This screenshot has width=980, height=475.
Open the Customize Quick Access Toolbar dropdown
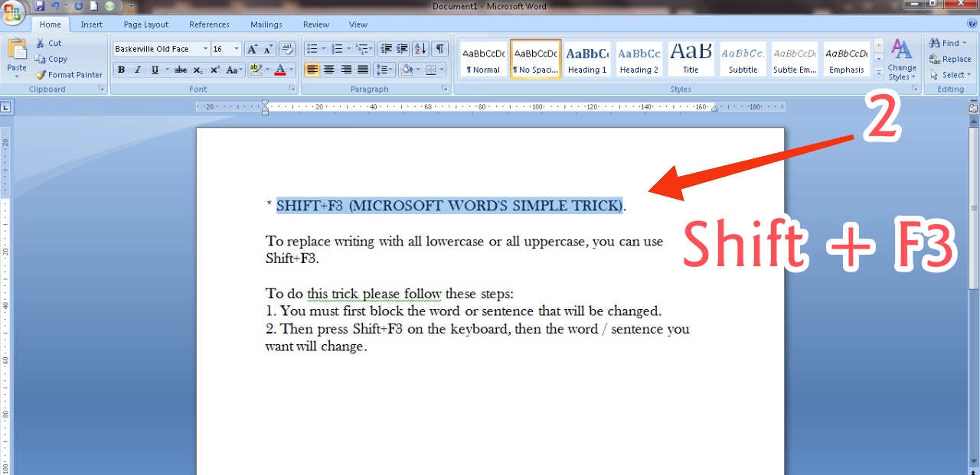[x=132, y=6]
